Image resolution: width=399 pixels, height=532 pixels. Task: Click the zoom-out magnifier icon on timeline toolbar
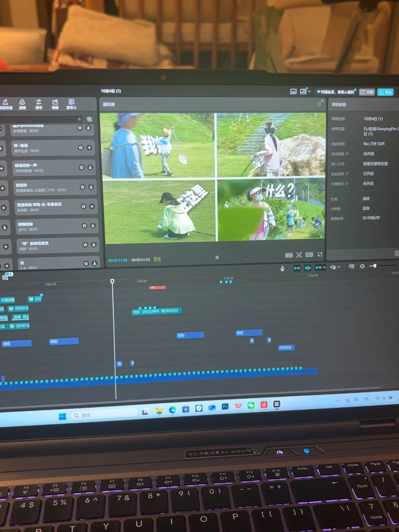point(362,266)
